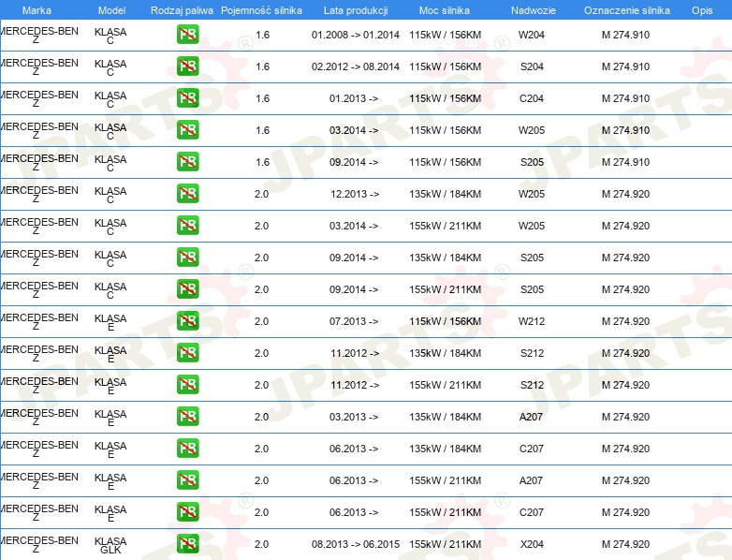Image resolution: width=732 pixels, height=560 pixels.
Task: Sort by the Marka column header
Action: click(x=37, y=10)
